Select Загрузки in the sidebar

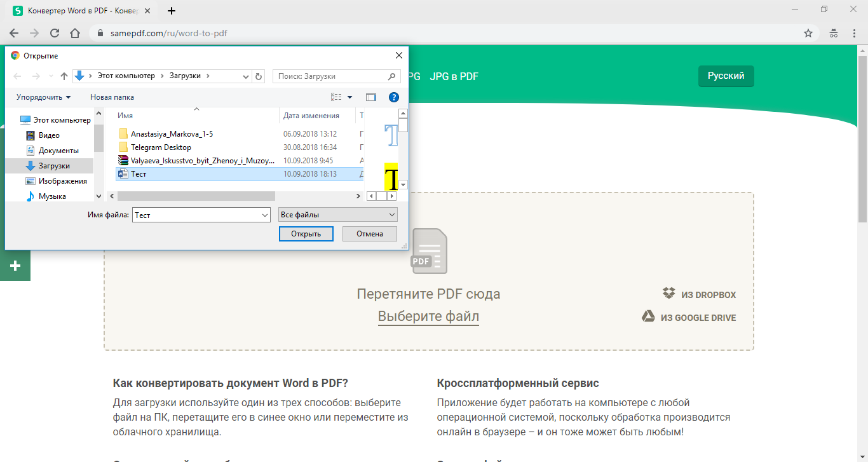click(48, 166)
